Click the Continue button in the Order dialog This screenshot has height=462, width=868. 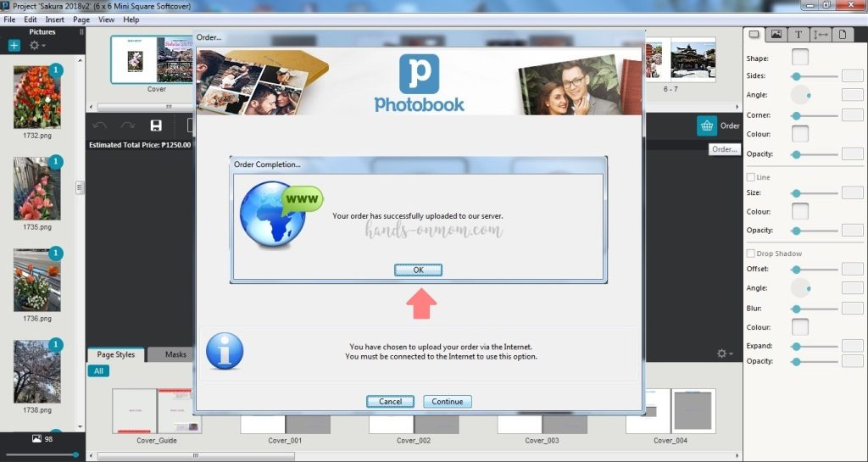[x=448, y=402]
